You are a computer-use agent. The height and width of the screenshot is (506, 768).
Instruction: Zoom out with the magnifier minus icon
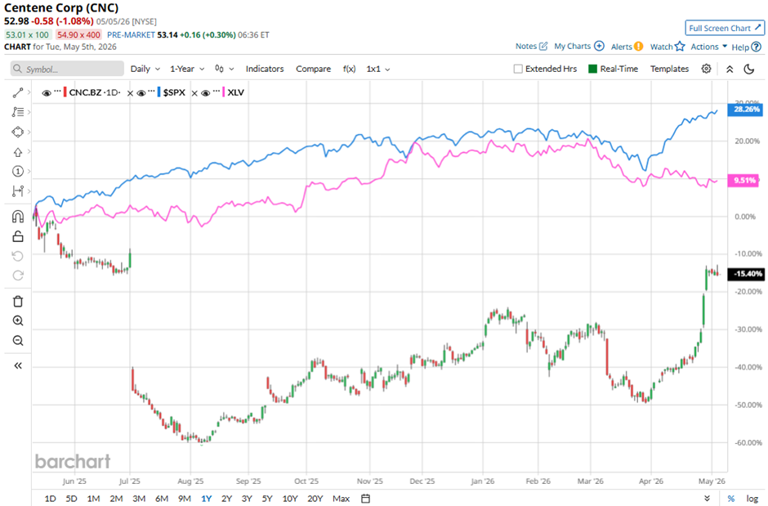pyautogui.click(x=18, y=340)
